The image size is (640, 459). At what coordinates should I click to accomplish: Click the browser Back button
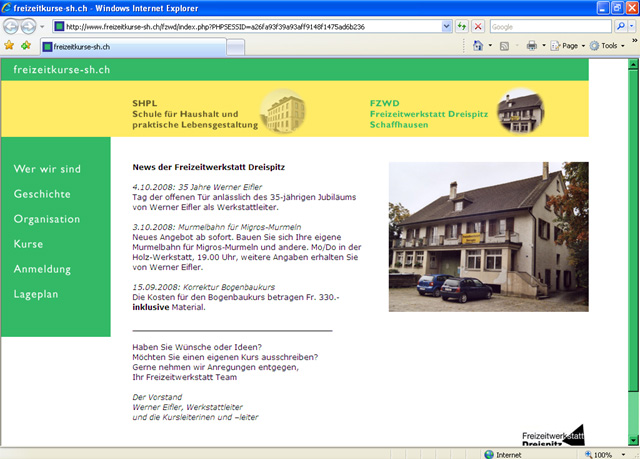[x=13, y=26]
